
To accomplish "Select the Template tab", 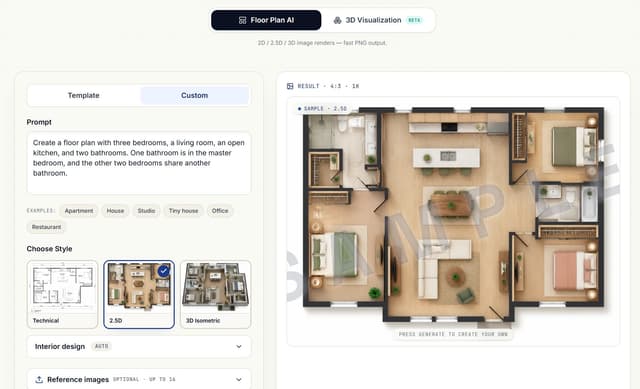I will coord(84,95).
